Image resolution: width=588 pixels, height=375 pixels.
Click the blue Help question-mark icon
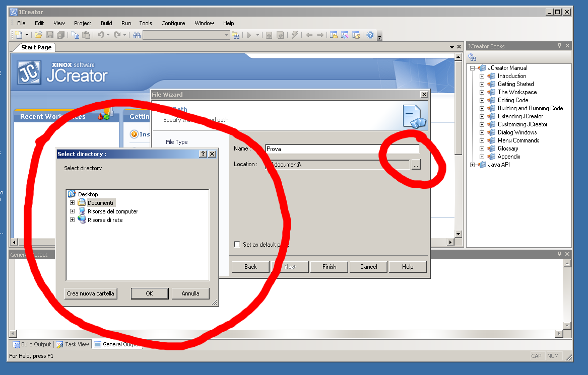pos(370,35)
